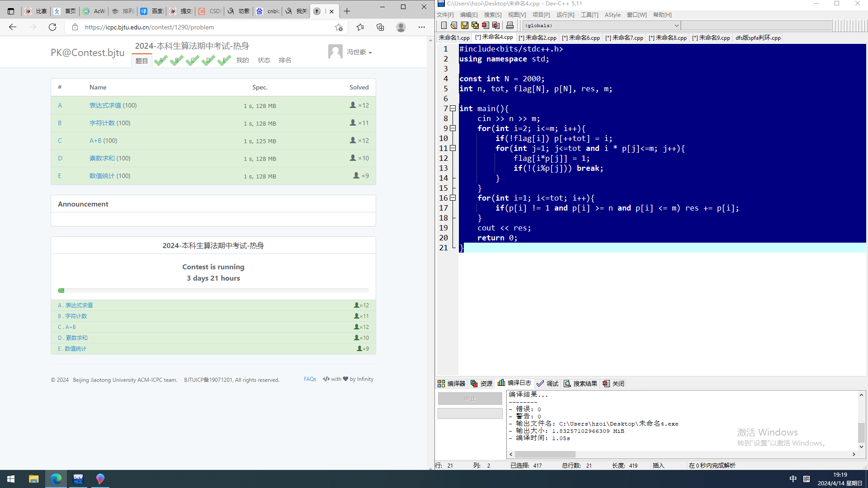This screenshot has height=488, width=868.
Task: Open Dev-C++ from the Windows taskbar
Action: coord(78,479)
